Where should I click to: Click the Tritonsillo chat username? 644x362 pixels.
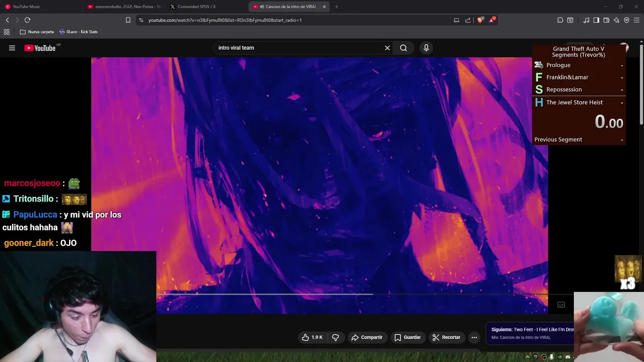tap(33, 199)
